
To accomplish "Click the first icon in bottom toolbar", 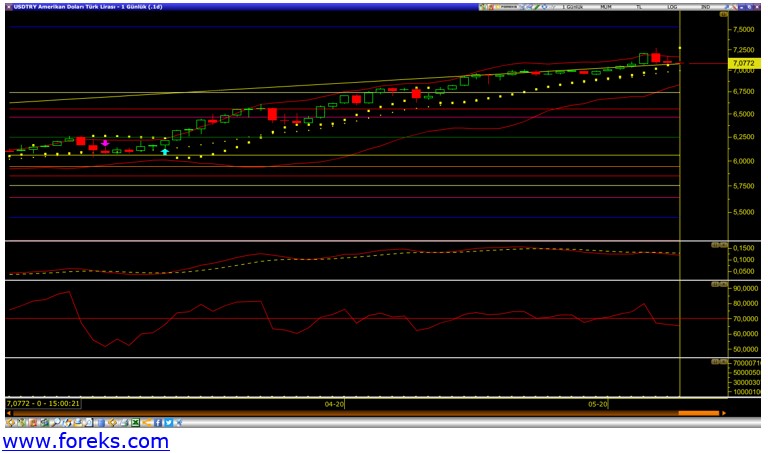I will 10,422.
